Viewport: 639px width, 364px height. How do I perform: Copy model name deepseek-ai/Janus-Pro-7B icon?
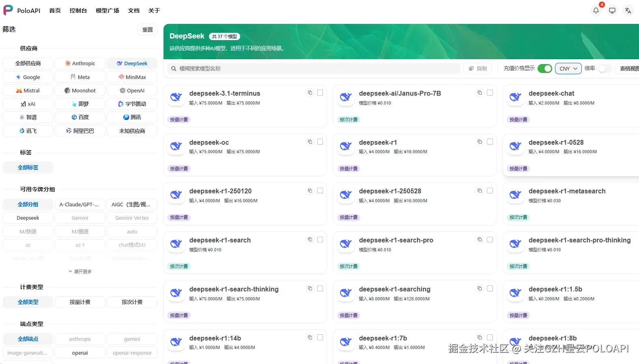[x=480, y=93]
